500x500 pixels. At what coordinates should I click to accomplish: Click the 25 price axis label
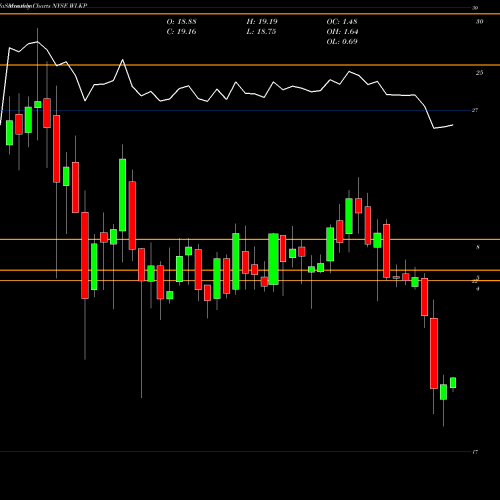(x=479, y=73)
